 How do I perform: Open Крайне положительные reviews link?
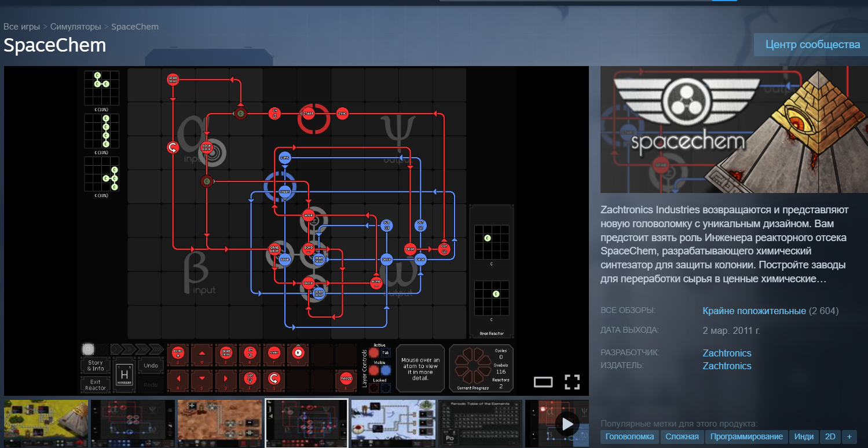754,311
